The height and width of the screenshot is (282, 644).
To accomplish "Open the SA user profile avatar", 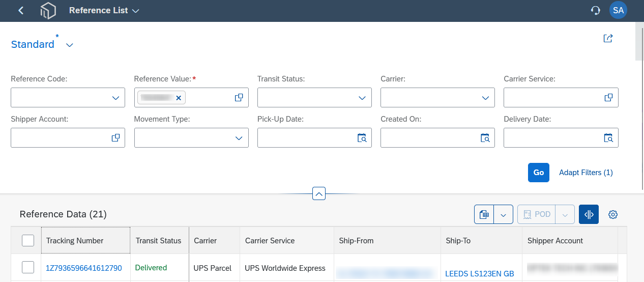I will [x=618, y=10].
